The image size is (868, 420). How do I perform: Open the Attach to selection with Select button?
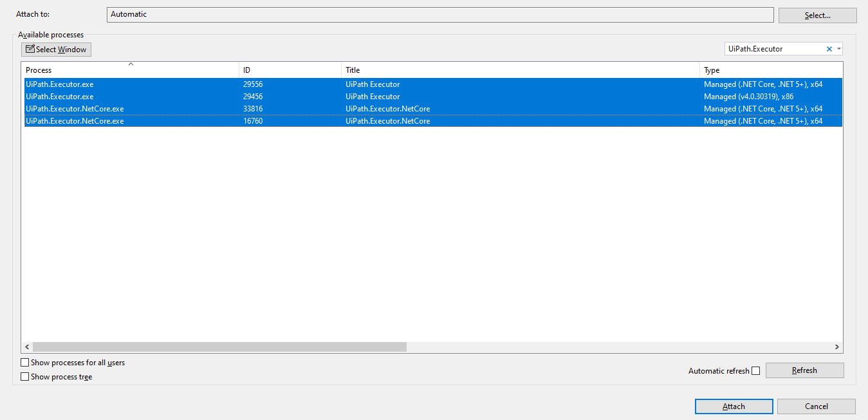[x=817, y=14]
